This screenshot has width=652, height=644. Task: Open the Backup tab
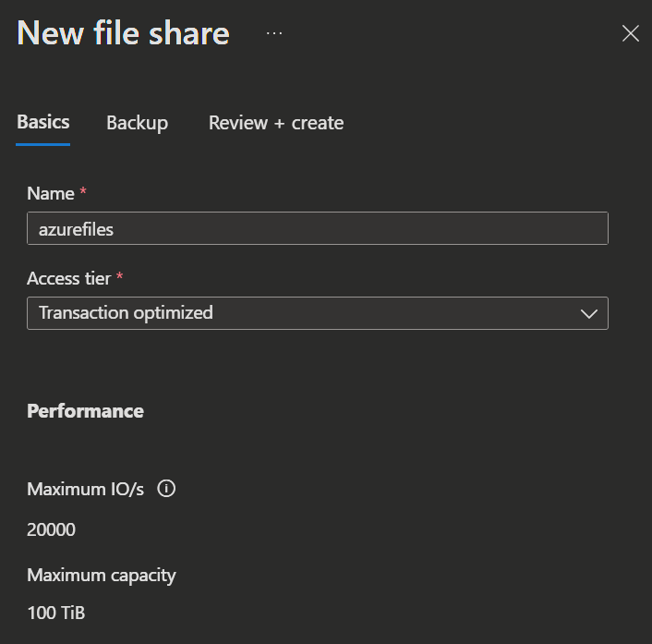(x=137, y=123)
